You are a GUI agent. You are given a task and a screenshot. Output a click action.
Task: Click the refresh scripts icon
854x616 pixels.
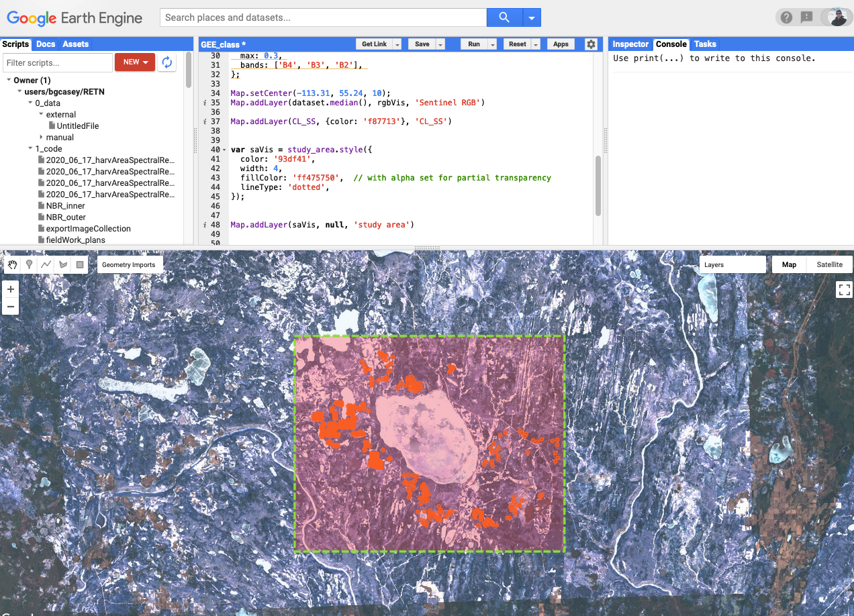[167, 62]
